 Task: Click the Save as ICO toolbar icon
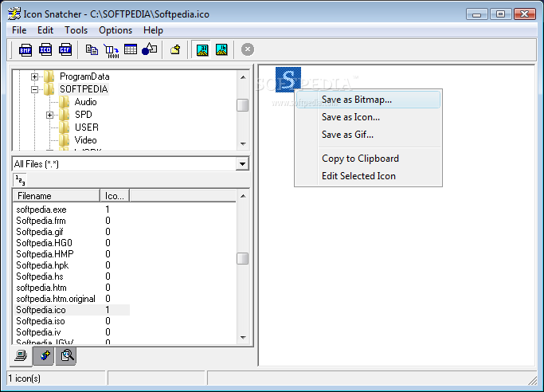point(45,50)
